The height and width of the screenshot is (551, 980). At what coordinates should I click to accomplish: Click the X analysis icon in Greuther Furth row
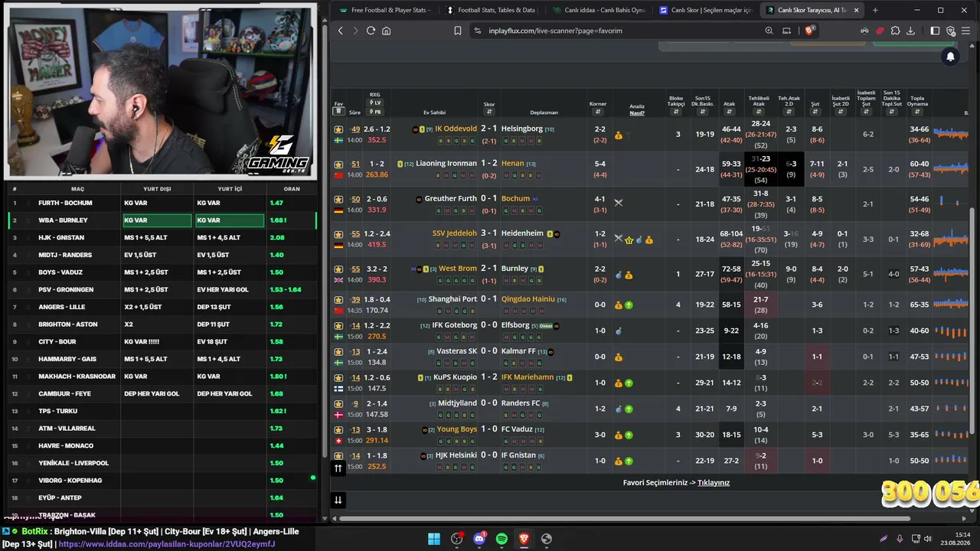(x=619, y=203)
